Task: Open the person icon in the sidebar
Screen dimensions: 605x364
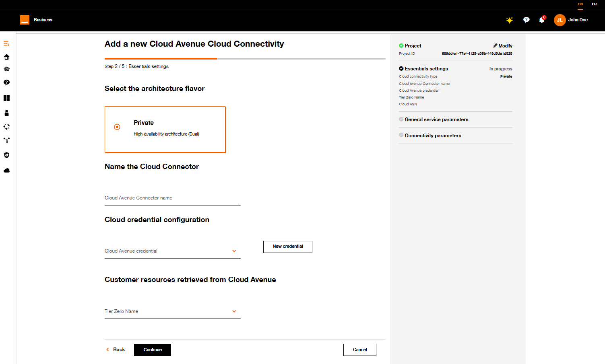Action: (6, 113)
